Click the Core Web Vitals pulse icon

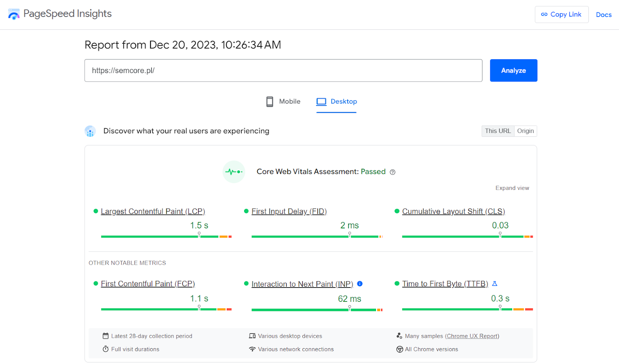pyautogui.click(x=234, y=172)
